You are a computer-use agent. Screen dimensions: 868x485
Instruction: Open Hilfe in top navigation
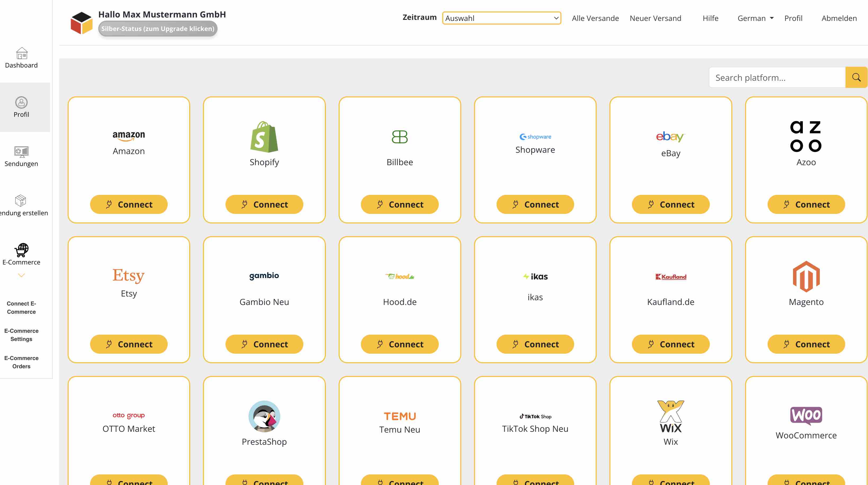[710, 18]
